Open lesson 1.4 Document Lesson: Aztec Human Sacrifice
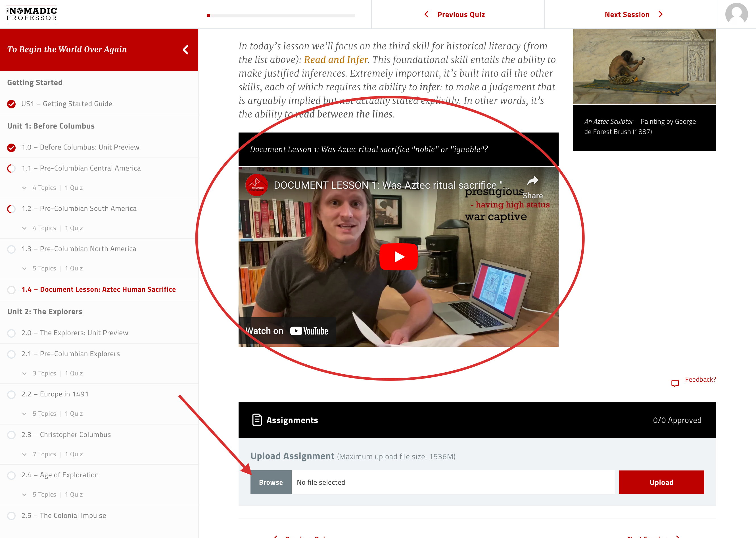Image resolution: width=756 pixels, height=538 pixels. [x=99, y=289]
